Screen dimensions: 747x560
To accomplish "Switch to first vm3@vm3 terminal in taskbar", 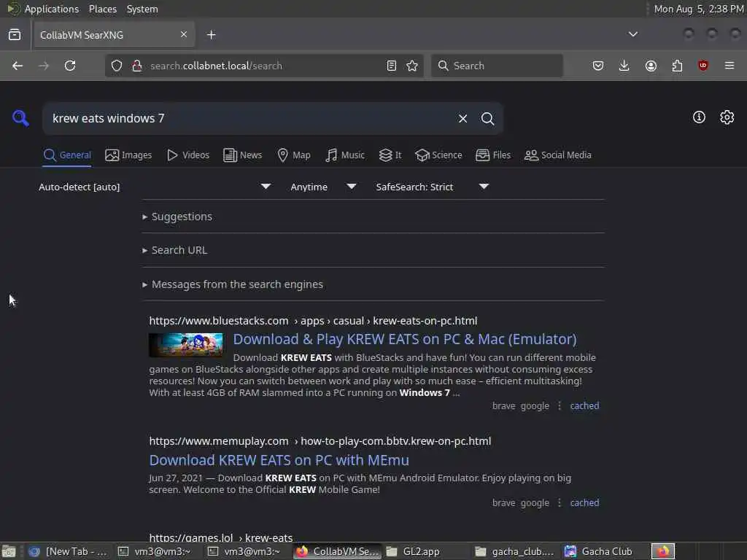I will [155, 551].
